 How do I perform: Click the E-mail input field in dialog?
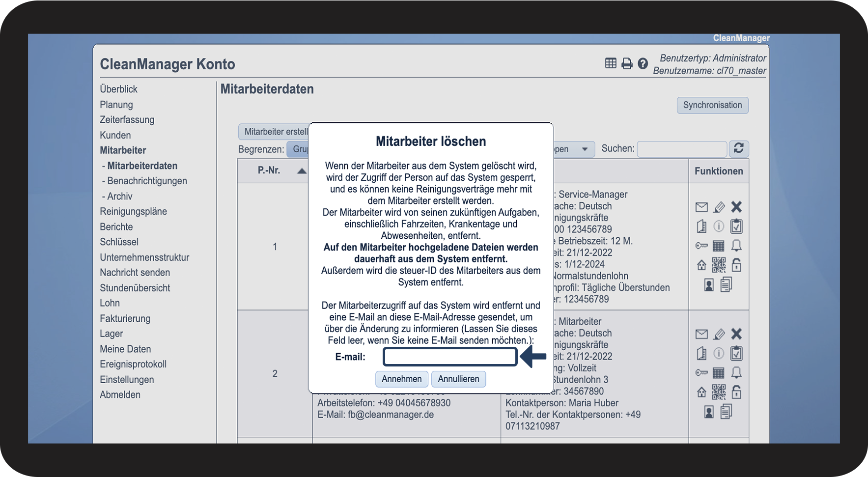(x=450, y=357)
